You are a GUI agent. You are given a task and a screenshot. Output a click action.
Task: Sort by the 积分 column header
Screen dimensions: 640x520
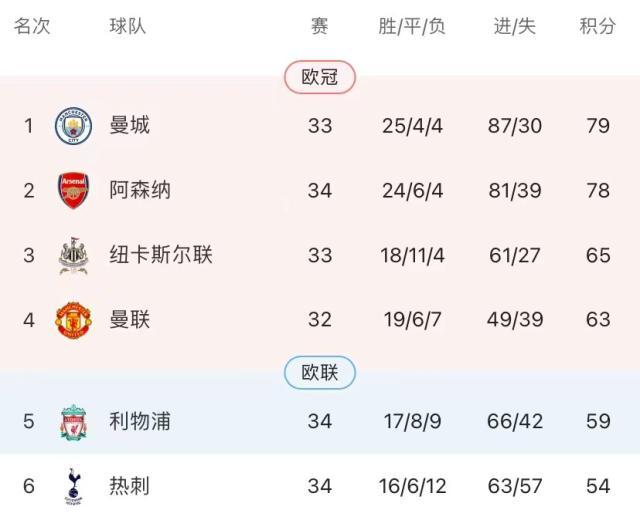(x=598, y=26)
